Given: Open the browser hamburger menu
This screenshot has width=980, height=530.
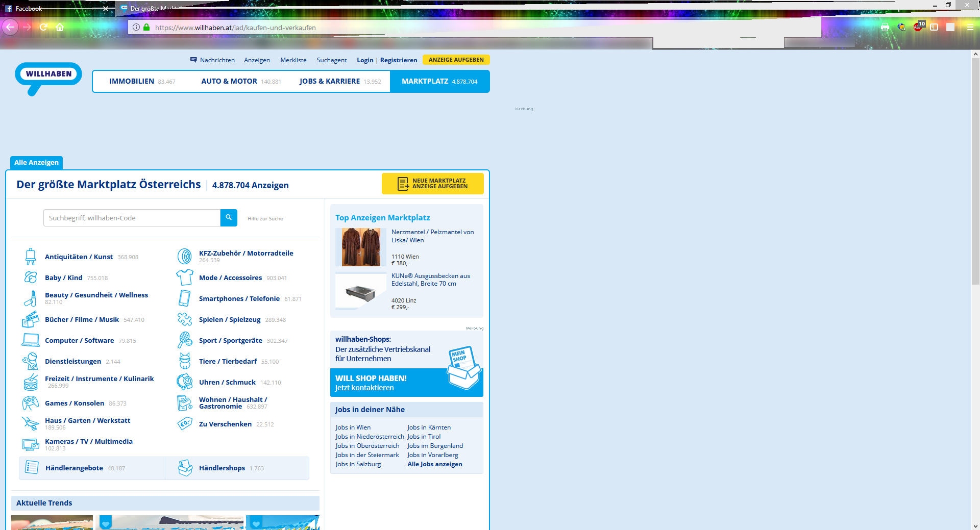Looking at the screenshot, I should pos(970,28).
